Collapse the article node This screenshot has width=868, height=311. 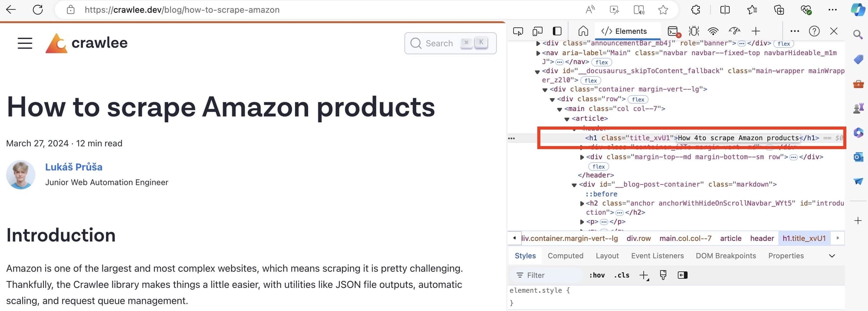pyautogui.click(x=567, y=119)
